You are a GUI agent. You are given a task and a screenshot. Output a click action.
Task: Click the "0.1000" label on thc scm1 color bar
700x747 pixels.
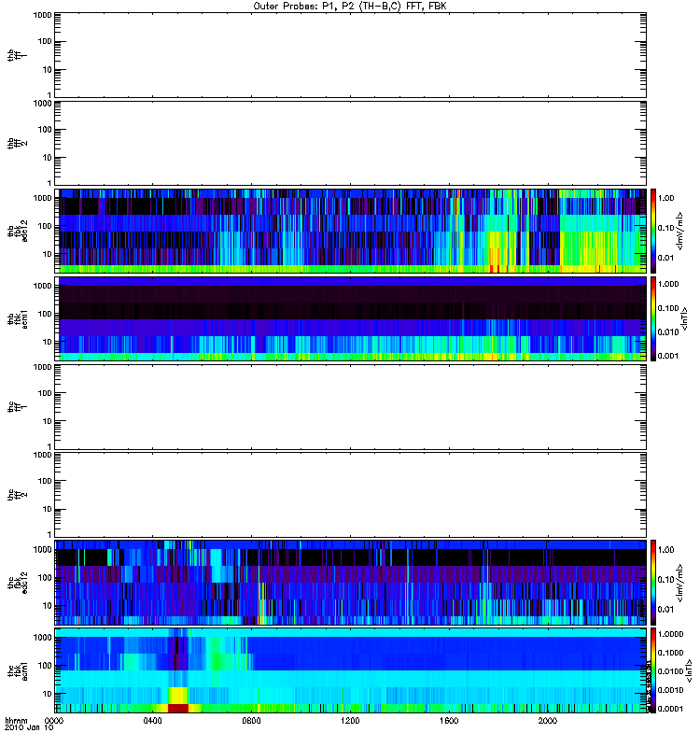pyautogui.click(x=670, y=653)
